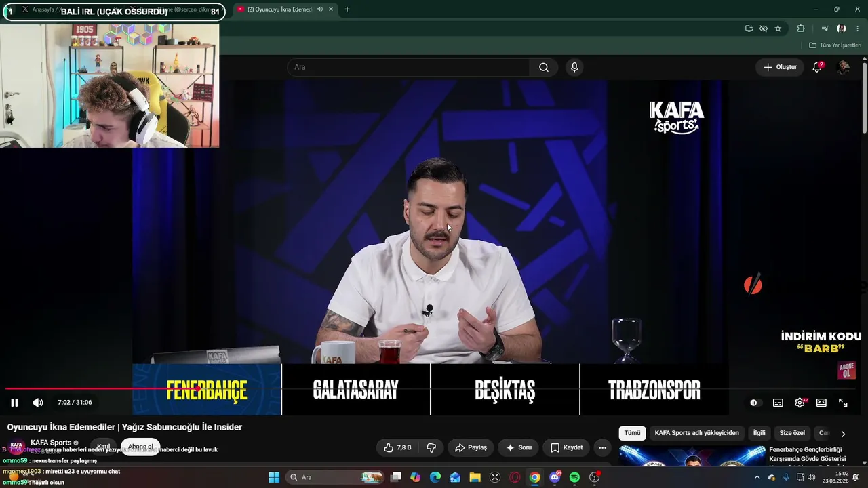Screen dimensions: 868x488
Task: Open the Fenerbahçe Gençlerbirliği video title
Action: coord(808,454)
